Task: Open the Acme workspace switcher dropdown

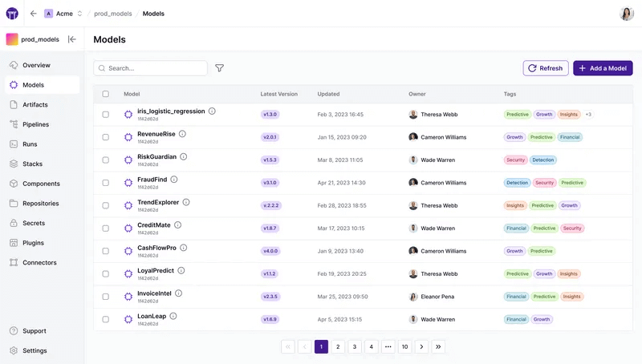Action: [63, 14]
